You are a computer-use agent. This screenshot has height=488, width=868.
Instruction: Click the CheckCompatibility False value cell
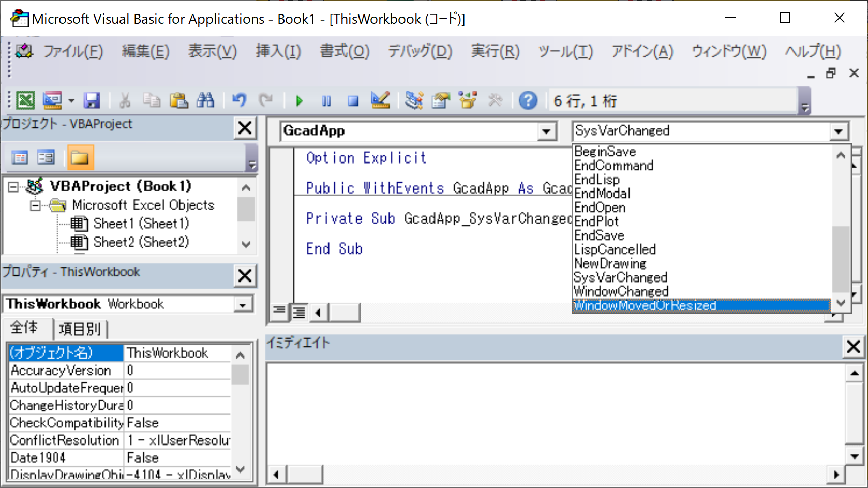click(x=177, y=423)
